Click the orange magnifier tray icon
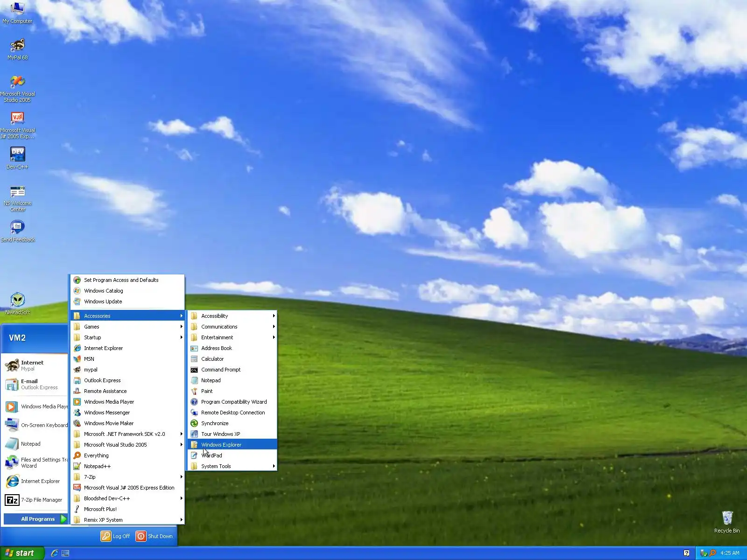This screenshot has height=560, width=747. tap(712, 553)
